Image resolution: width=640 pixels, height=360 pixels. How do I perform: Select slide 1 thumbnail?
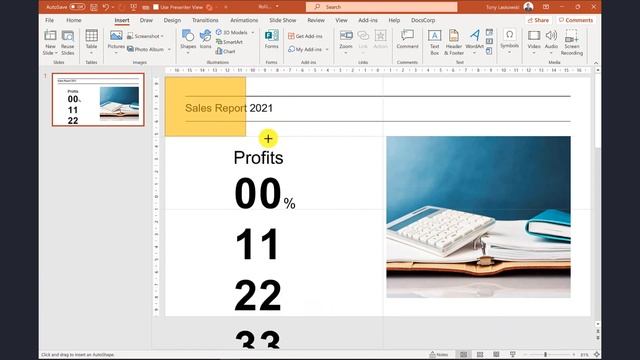tap(98, 100)
